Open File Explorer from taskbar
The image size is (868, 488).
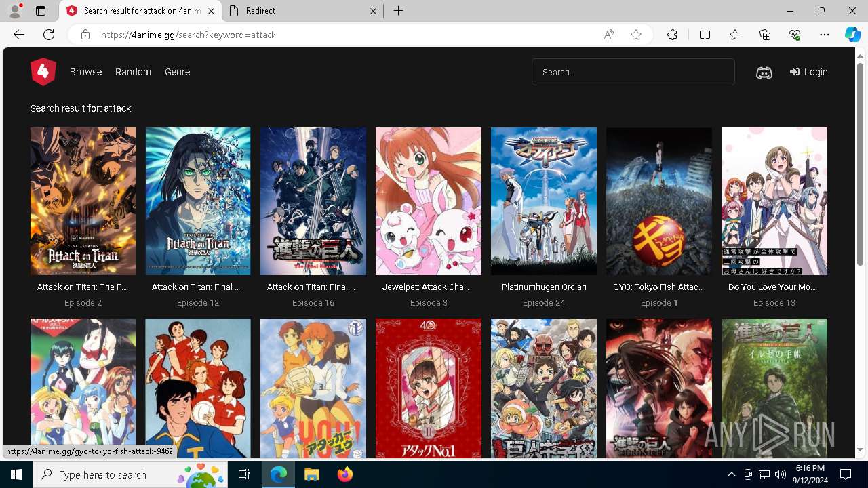[311, 474]
